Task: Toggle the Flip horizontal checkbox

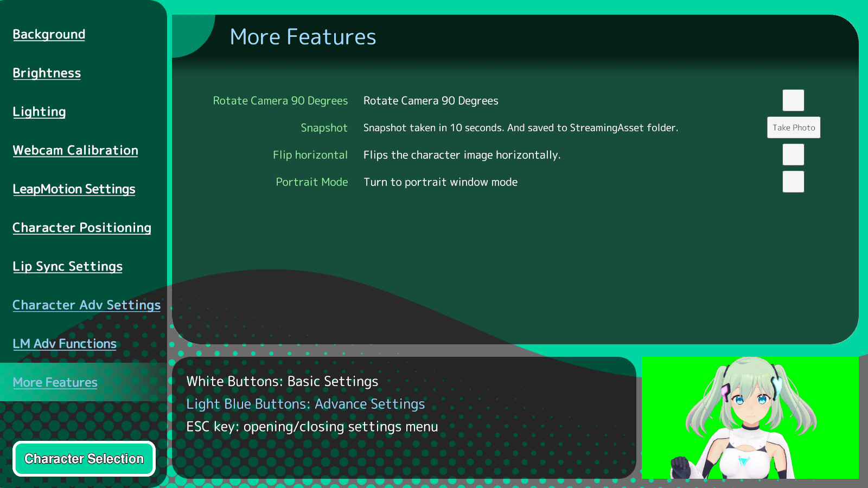Action: point(793,155)
